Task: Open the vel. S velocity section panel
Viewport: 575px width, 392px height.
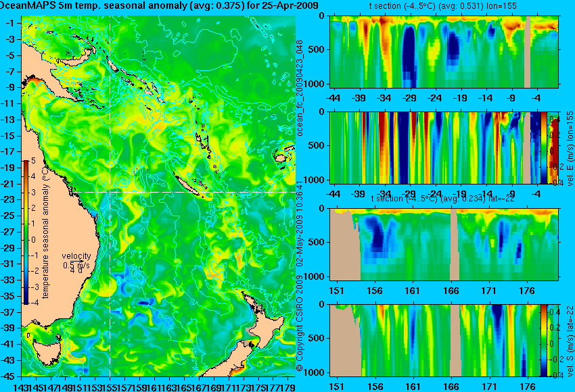Action: pos(435,341)
